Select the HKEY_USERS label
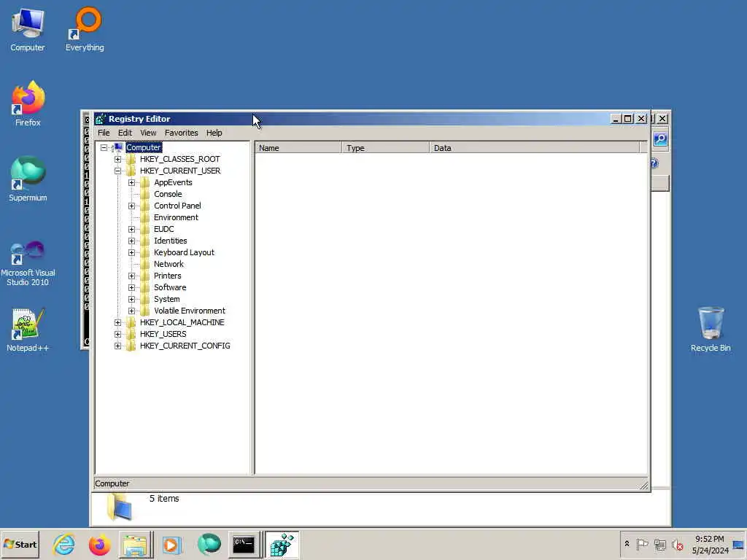 (163, 334)
